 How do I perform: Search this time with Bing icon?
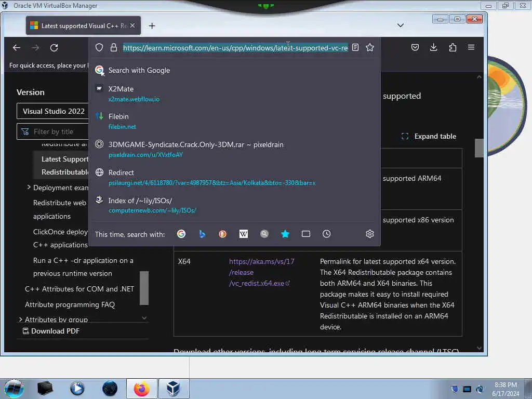point(202,234)
